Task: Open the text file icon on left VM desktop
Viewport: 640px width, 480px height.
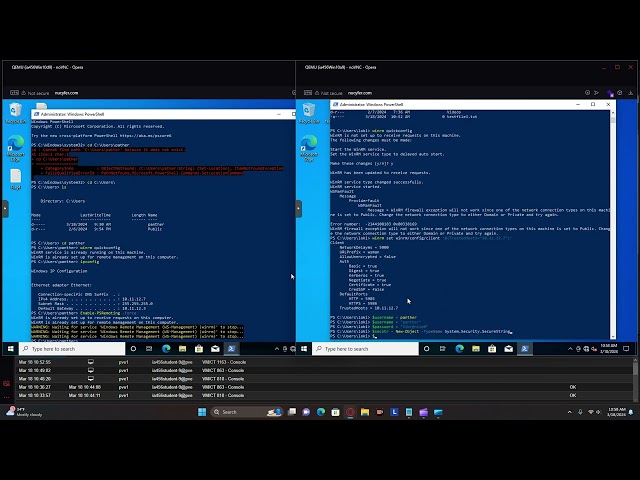Action: point(16,179)
